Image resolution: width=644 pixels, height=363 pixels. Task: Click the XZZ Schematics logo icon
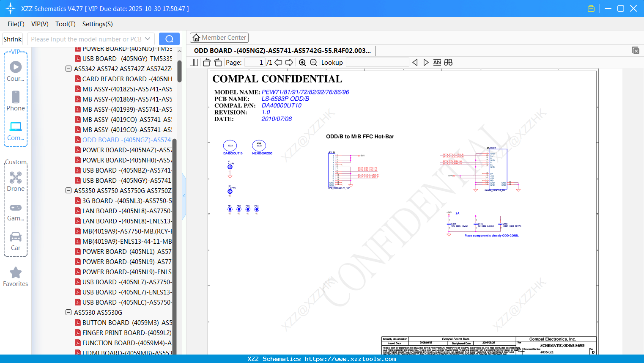pos(11,8)
